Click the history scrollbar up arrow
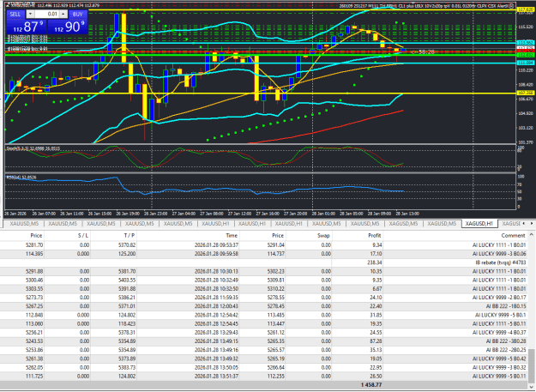536x392 pixels. coord(532,234)
